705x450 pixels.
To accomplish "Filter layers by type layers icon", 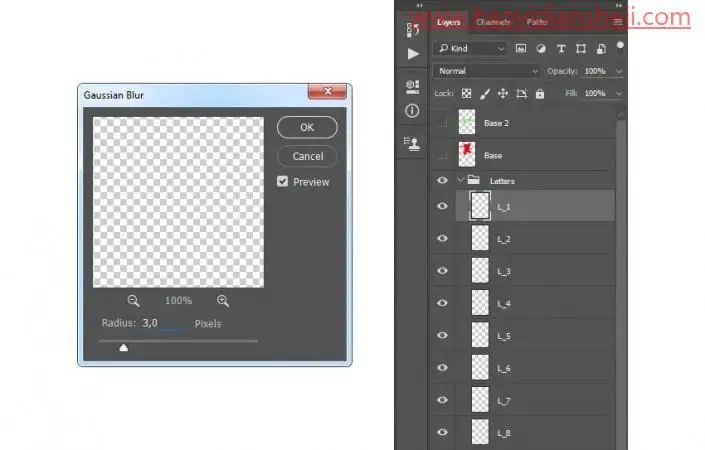I will (x=561, y=49).
